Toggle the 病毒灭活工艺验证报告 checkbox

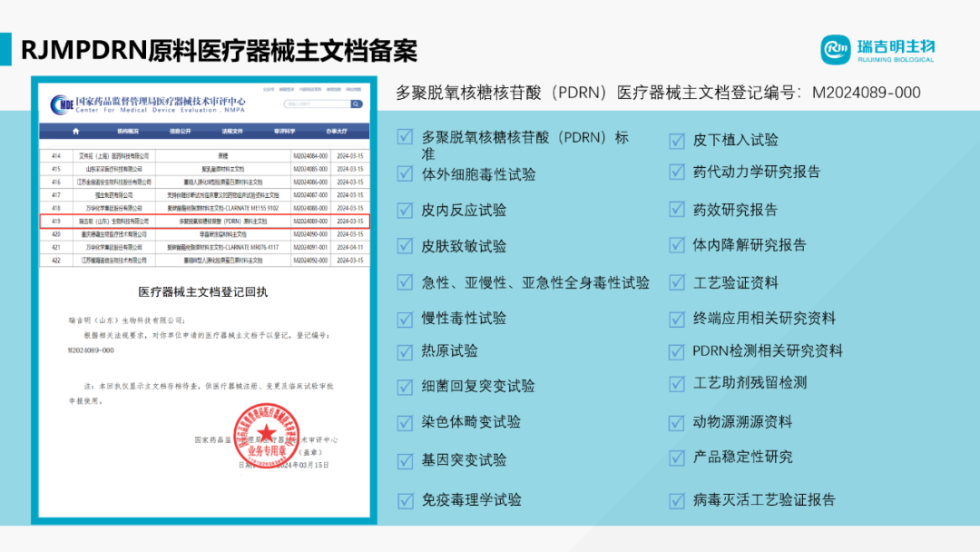[x=676, y=500]
